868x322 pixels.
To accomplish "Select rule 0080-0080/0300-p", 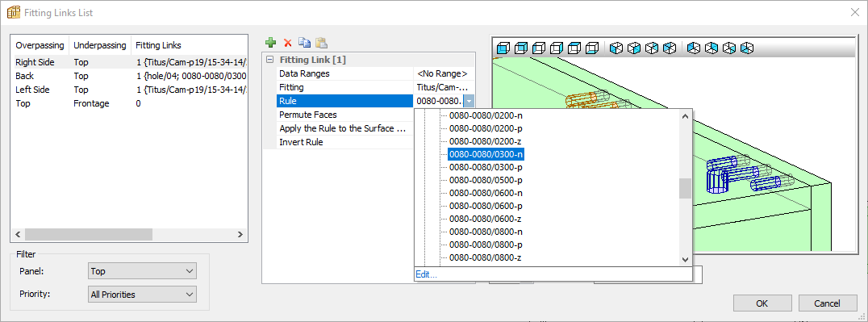I will click(x=486, y=167).
